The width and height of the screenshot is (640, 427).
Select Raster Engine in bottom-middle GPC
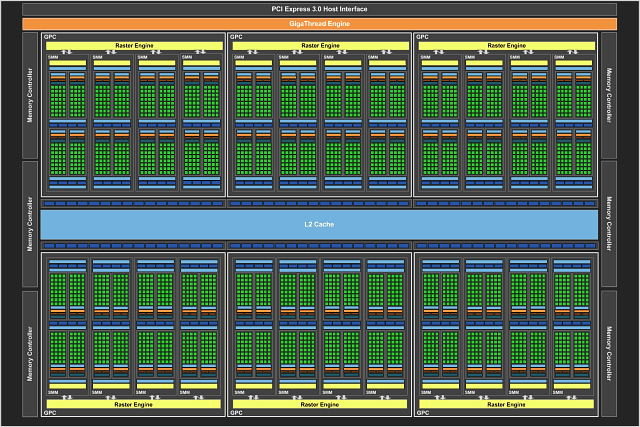tap(319, 404)
